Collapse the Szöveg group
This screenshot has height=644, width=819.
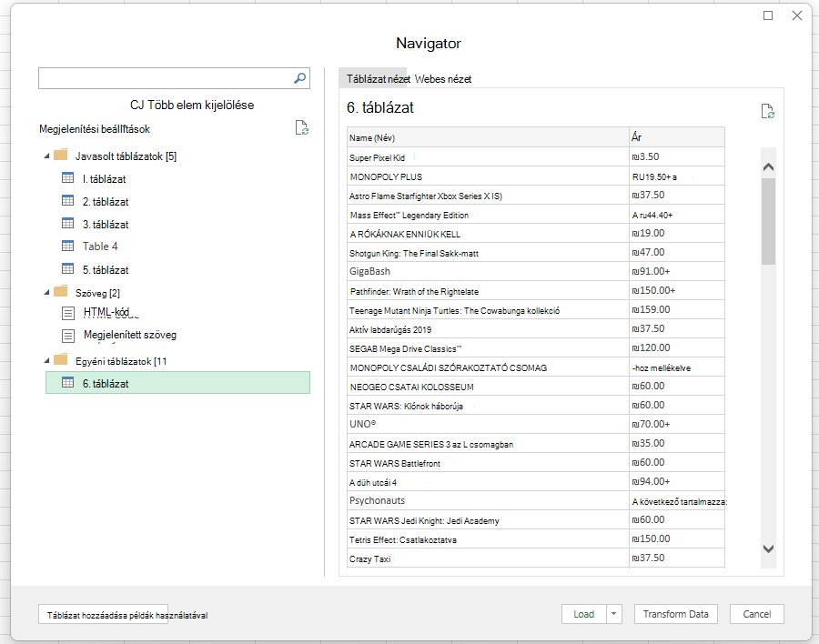[46, 293]
